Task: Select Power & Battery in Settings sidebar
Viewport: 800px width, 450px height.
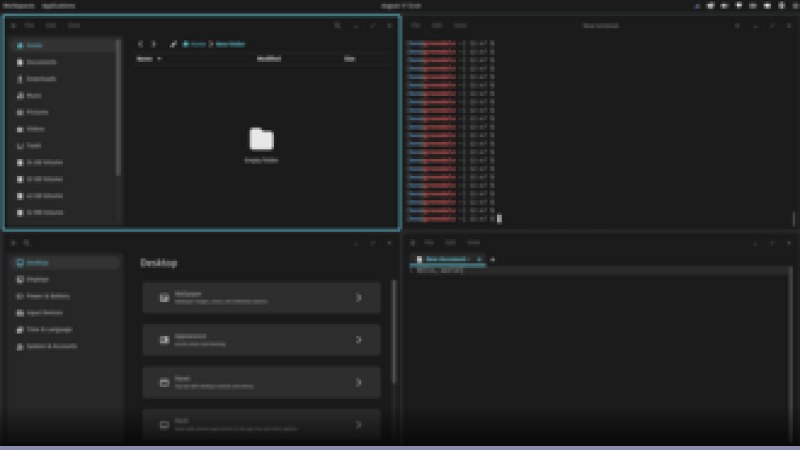Action: [x=65, y=296]
